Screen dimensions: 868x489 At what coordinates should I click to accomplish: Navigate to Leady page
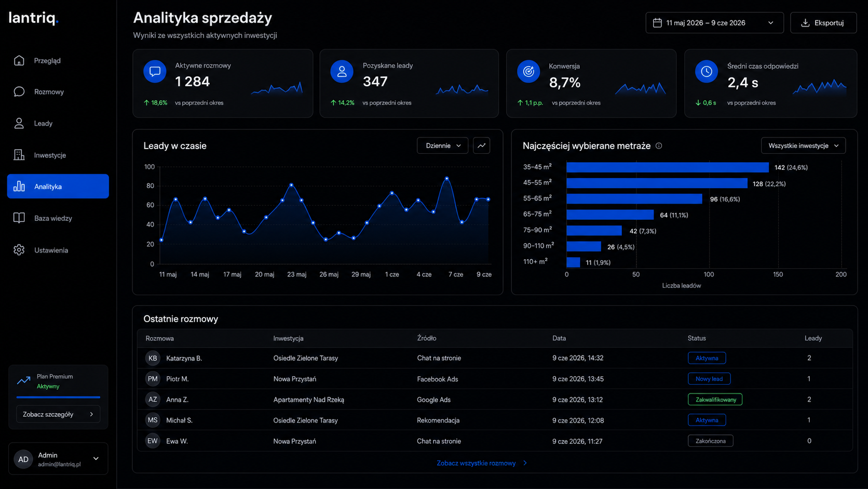pos(58,123)
